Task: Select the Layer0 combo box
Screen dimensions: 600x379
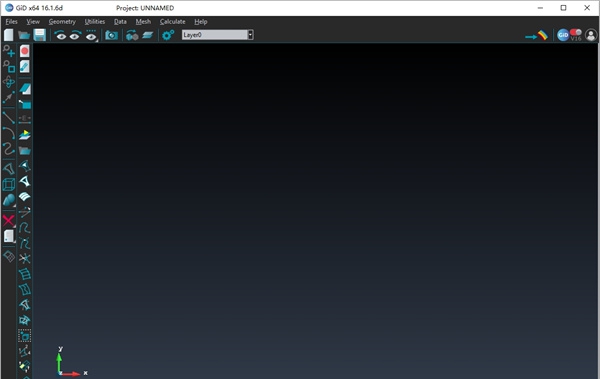Action: [217, 35]
